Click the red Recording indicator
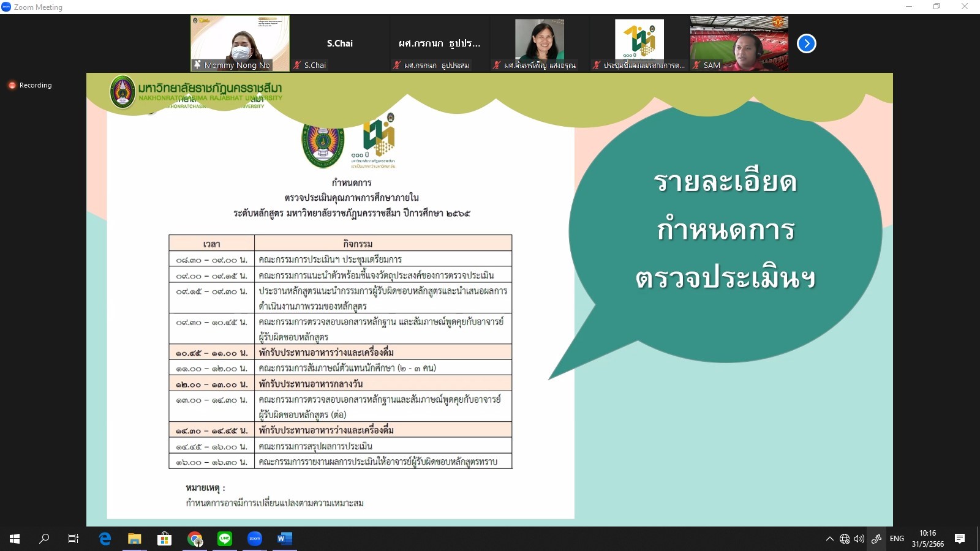 point(12,86)
